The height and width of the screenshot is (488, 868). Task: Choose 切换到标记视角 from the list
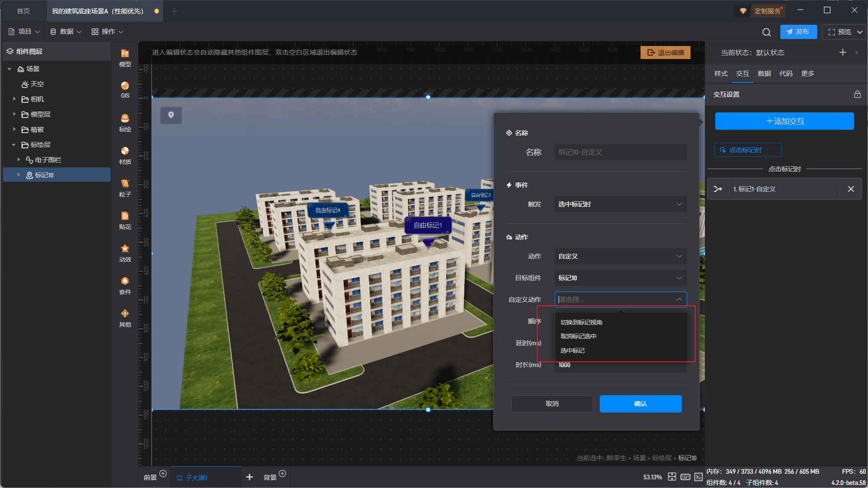pyautogui.click(x=581, y=322)
